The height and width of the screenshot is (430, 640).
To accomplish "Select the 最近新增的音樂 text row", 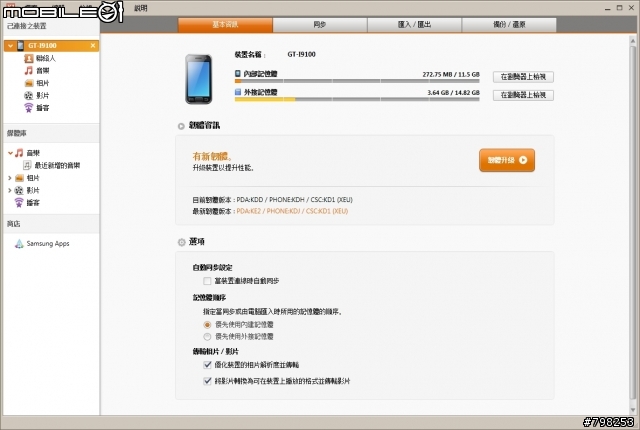I will point(57,165).
